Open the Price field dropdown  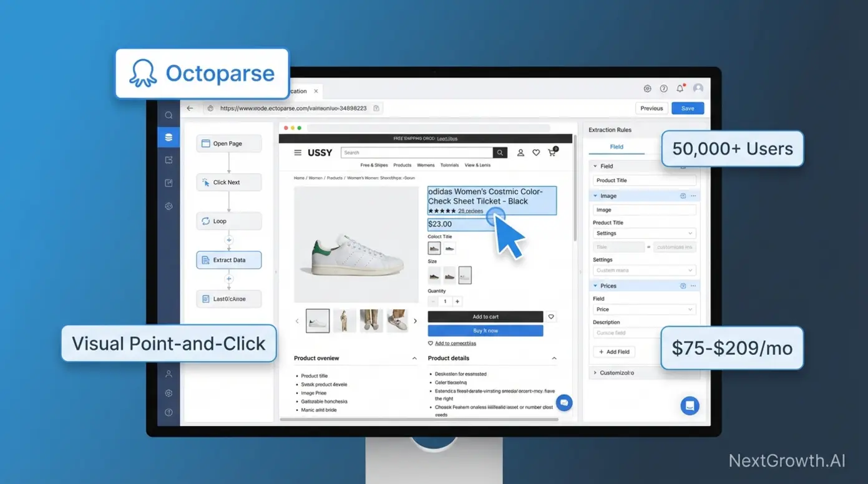click(x=644, y=309)
